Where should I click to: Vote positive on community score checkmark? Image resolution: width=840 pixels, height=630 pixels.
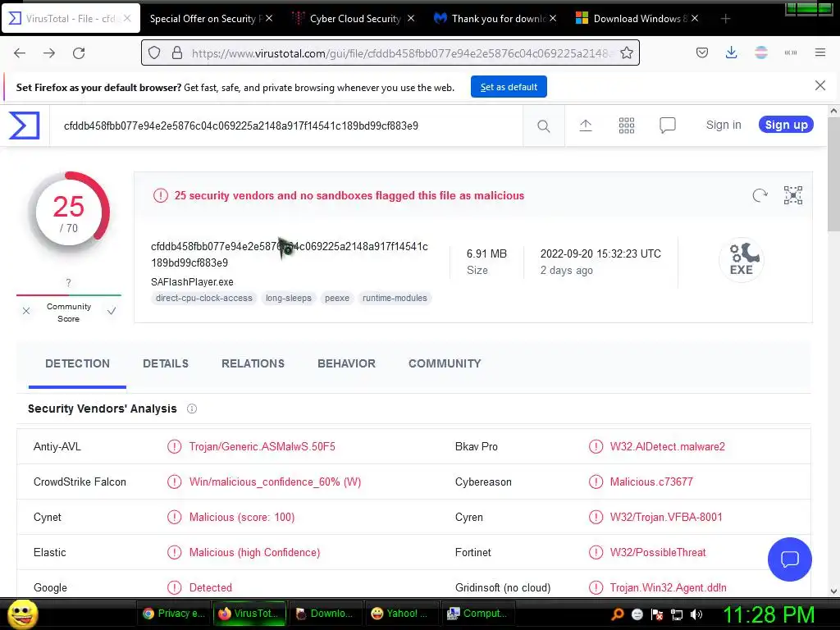pyautogui.click(x=112, y=311)
